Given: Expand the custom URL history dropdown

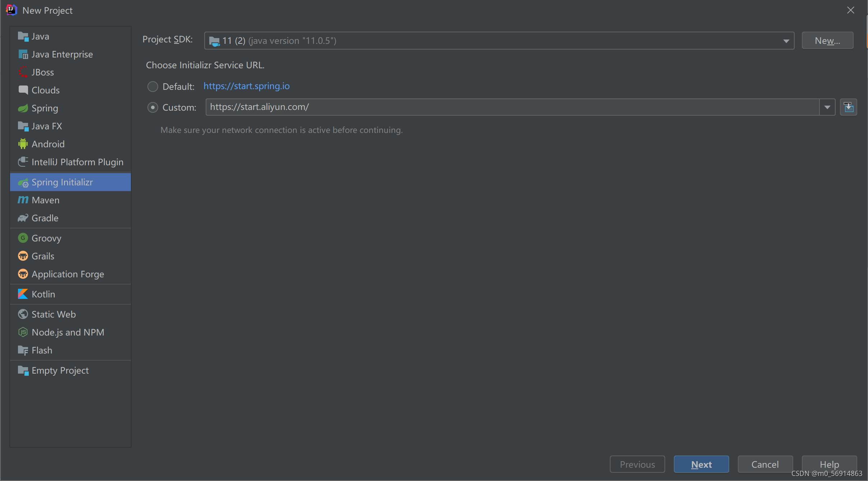Looking at the screenshot, I should [827, 107].
